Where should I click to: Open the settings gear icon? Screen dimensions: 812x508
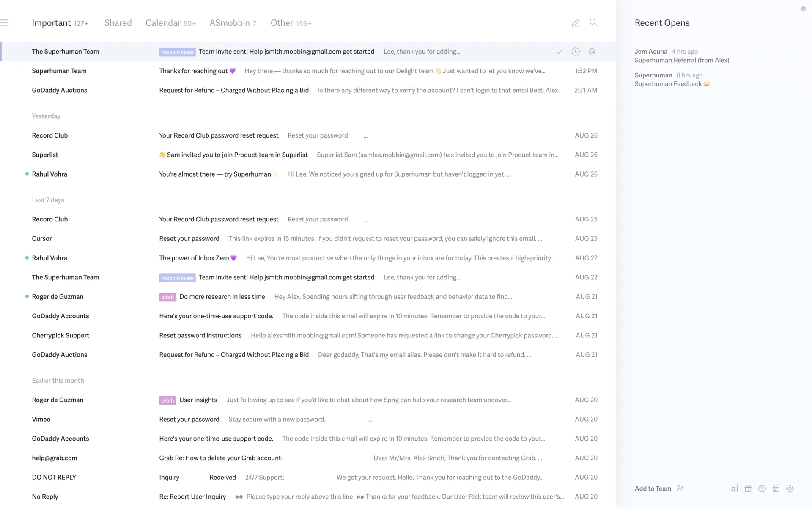tap(790, 489)
